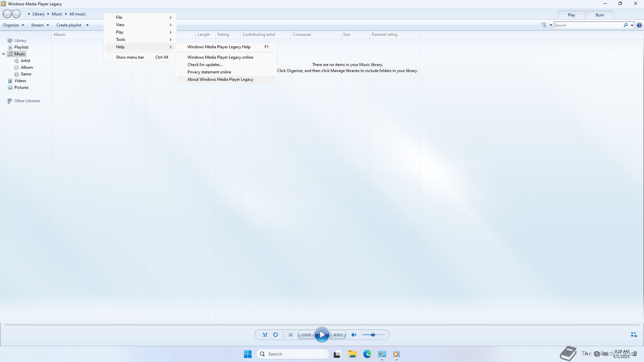Click the Back navigation button

pos(7,14)
